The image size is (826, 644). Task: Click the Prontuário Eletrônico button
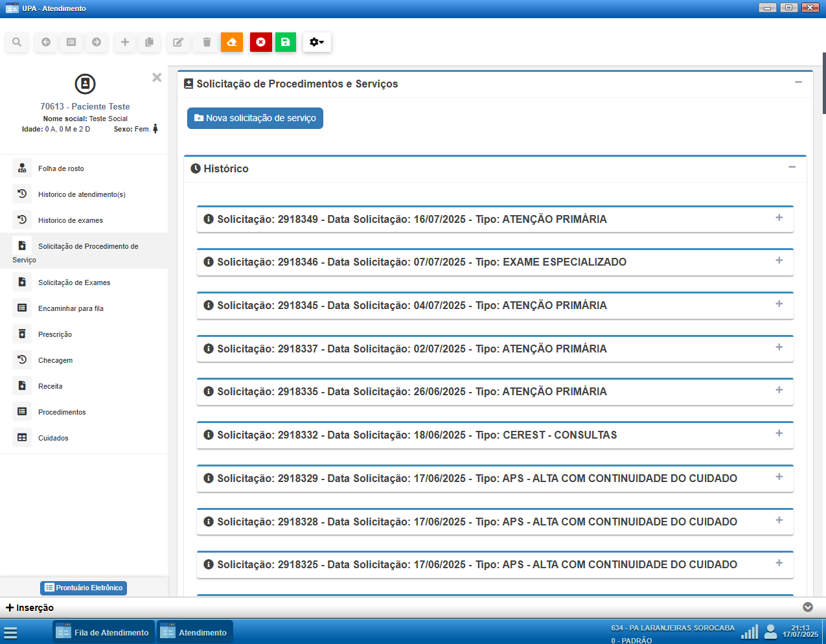[x=84, y=588]
